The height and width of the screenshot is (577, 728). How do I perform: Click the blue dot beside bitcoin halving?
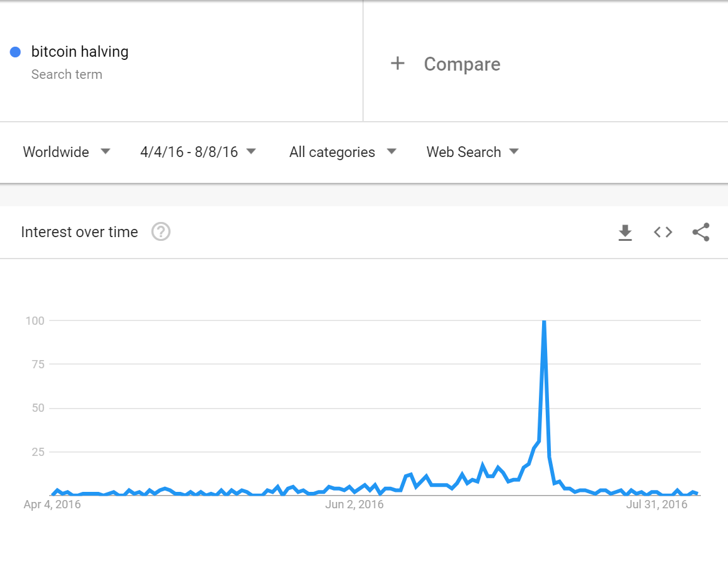coord(15,52)
